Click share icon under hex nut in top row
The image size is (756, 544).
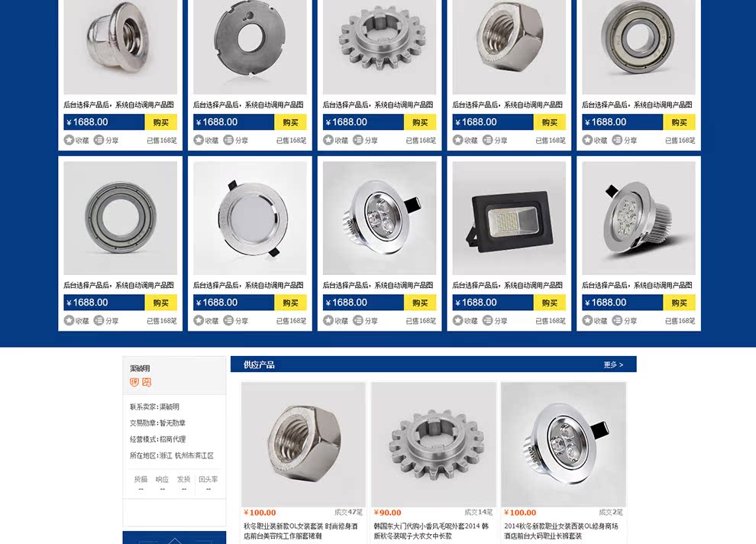[487, 140]
